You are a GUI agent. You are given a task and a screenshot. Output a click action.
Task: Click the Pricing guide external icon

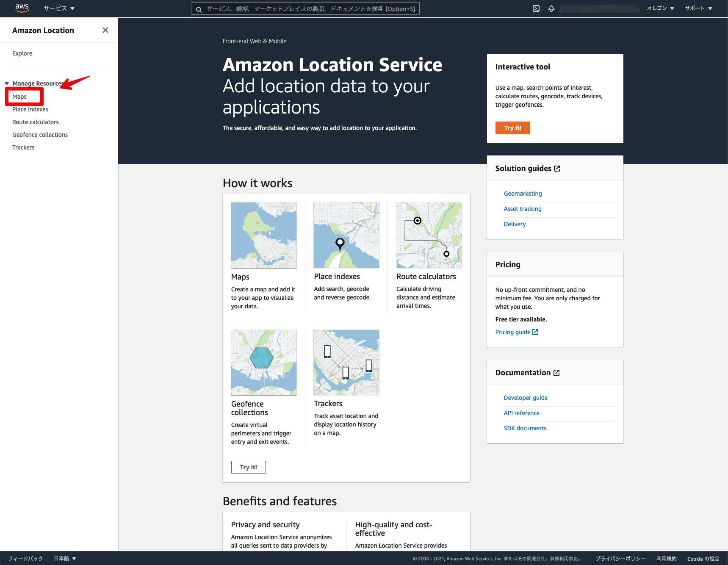click(x=535, y=332)
